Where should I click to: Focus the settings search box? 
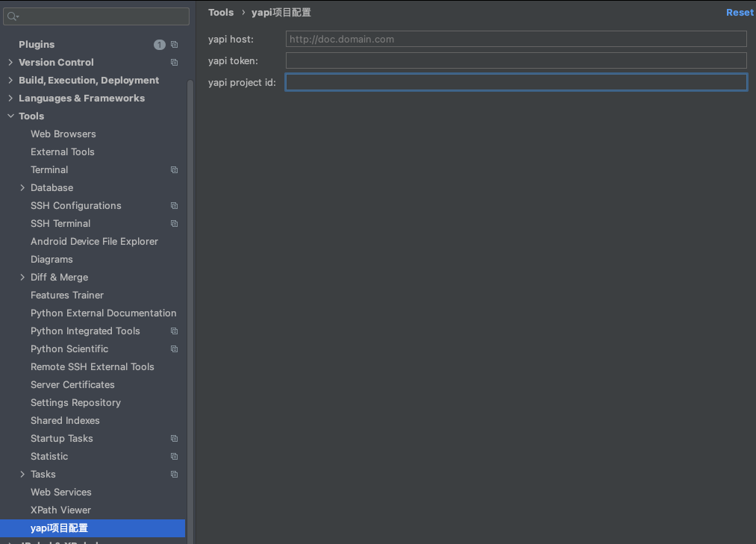point(96,16)
